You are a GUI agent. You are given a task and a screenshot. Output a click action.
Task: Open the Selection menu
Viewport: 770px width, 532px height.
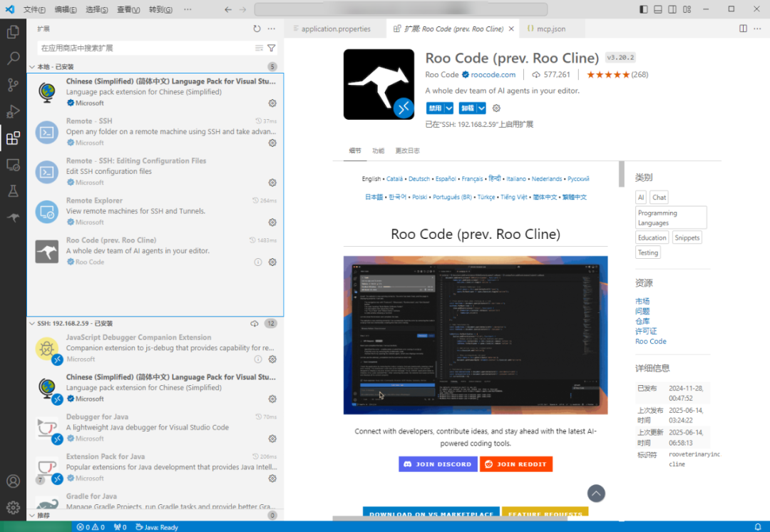click(97, 9)
